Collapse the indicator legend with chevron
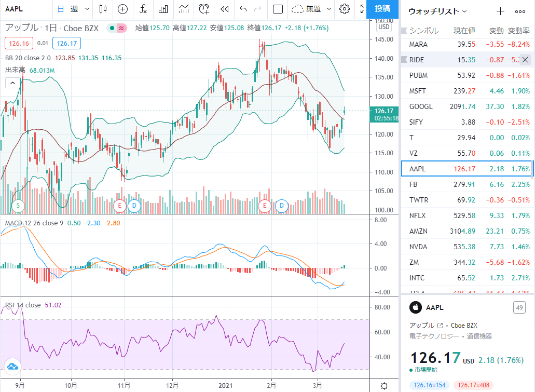The width and height of the screenshot is (535, 392). pos(12,83)
